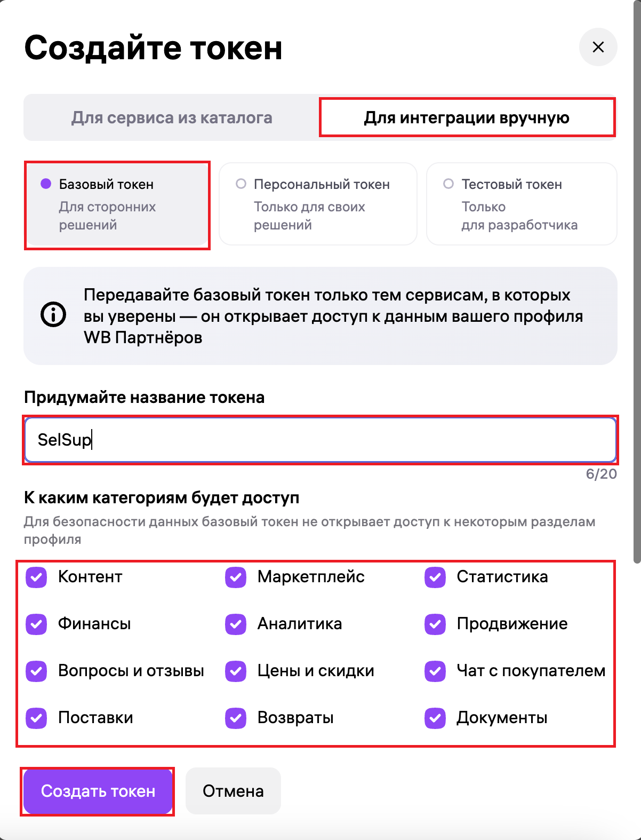This screenshot has width=641, height=840.
Task: Toggle the "Аналитика" checkbox
Action: pyautogui.click(x=236, y=624)
